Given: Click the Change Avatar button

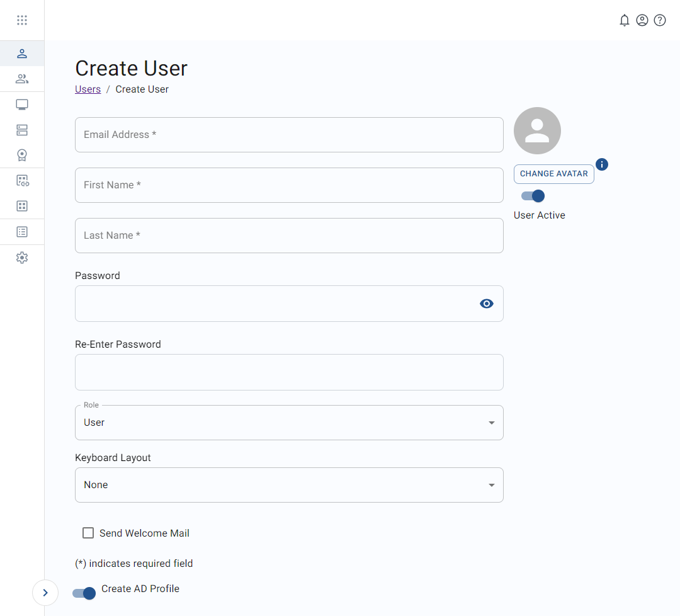Looking at the screenshot, I should pyautogui.click(x=553, y=174).
